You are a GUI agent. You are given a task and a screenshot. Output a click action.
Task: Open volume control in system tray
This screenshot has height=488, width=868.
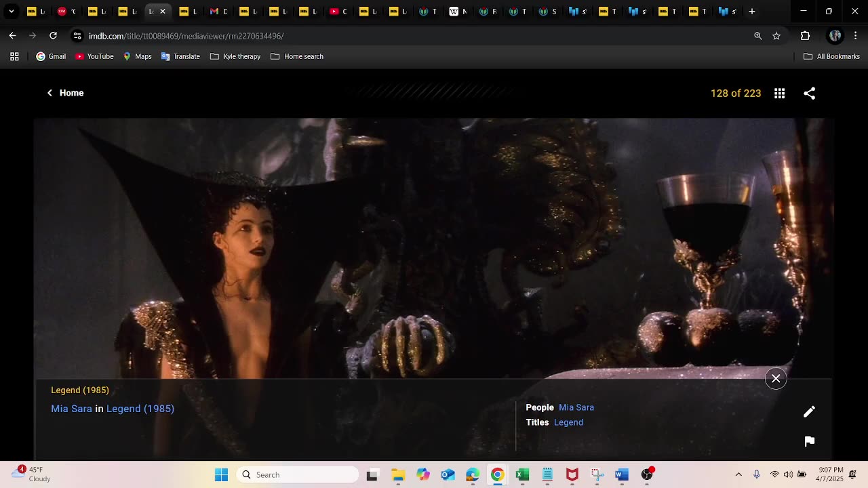pyautogui.click(x=788, y=474)
